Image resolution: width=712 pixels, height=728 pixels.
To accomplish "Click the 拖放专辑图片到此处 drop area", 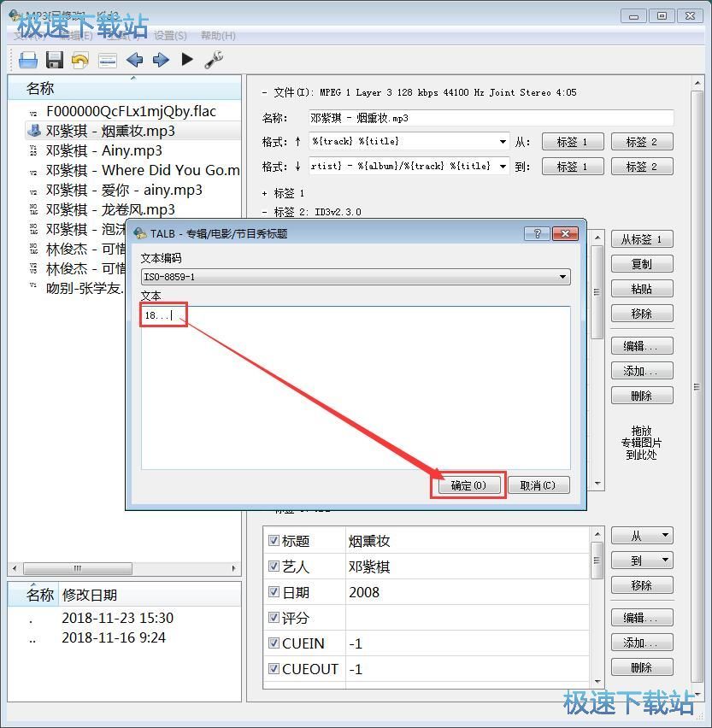I will click(641, 443).
